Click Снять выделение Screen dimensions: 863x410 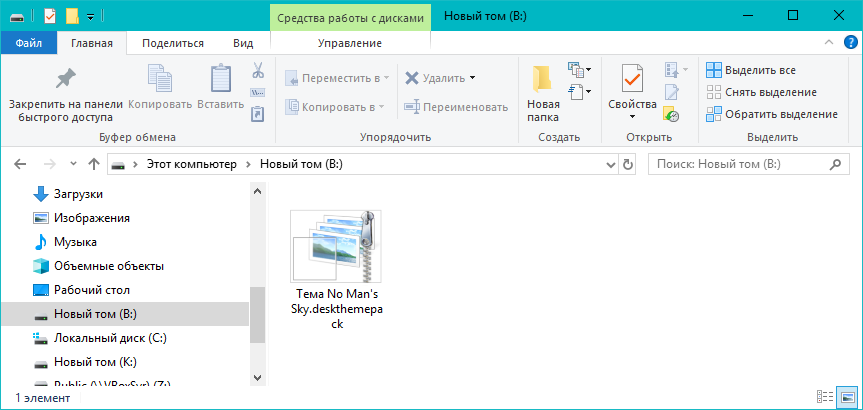762,92
